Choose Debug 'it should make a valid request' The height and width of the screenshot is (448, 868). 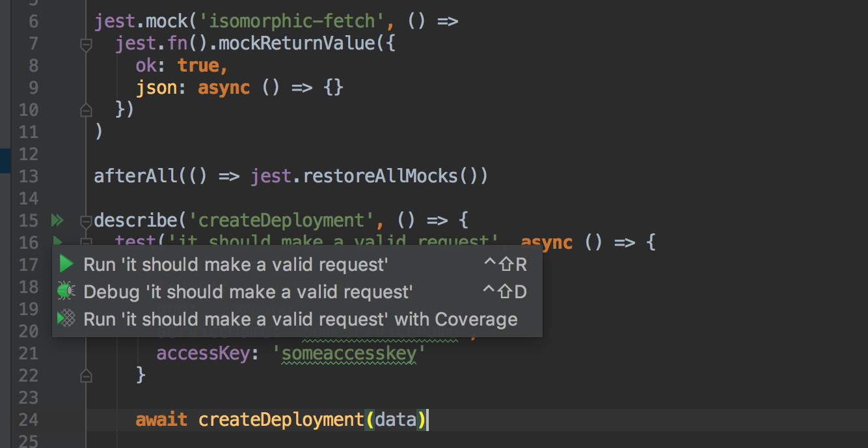248,292
